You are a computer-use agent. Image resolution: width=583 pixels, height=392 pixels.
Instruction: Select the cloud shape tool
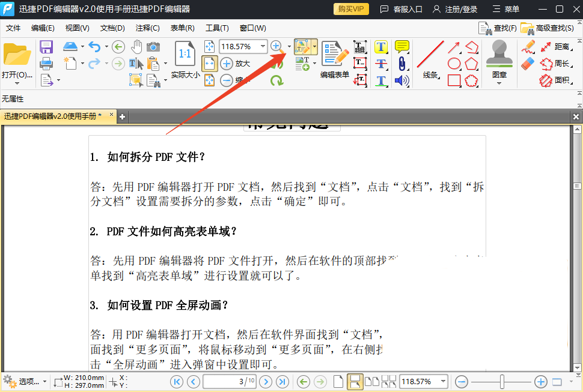tap(471, 80)
